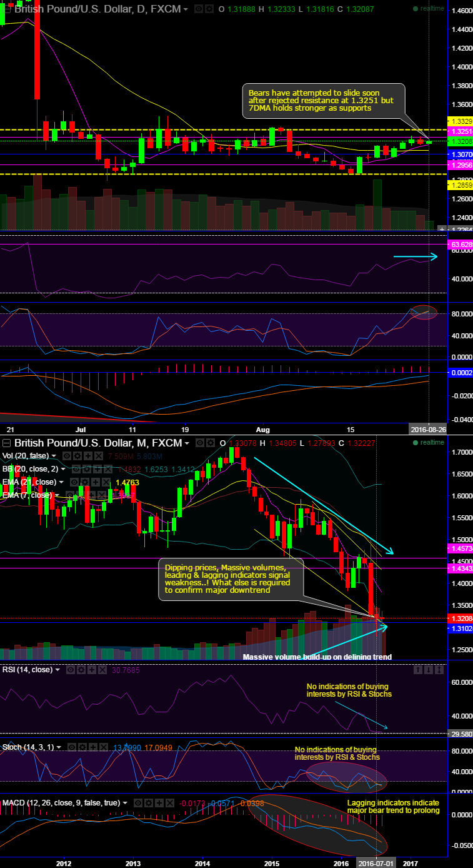Collapse the daily GBP/USD chart pane
Image resolution: width=473 pixels, height=868 pixels.
click(x=6, y=9)
